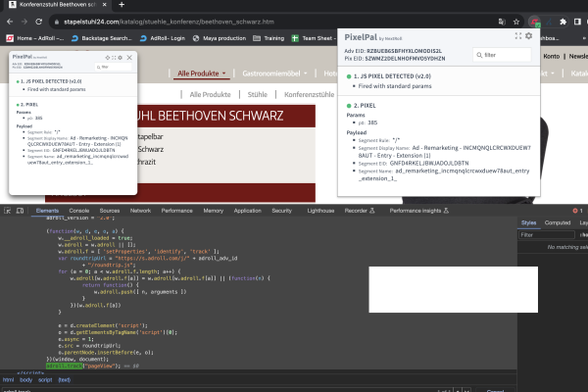Activate DevTools inspect element picker
Image resolution: width=588 pixels, height=392 pixels.
point(8,210)
